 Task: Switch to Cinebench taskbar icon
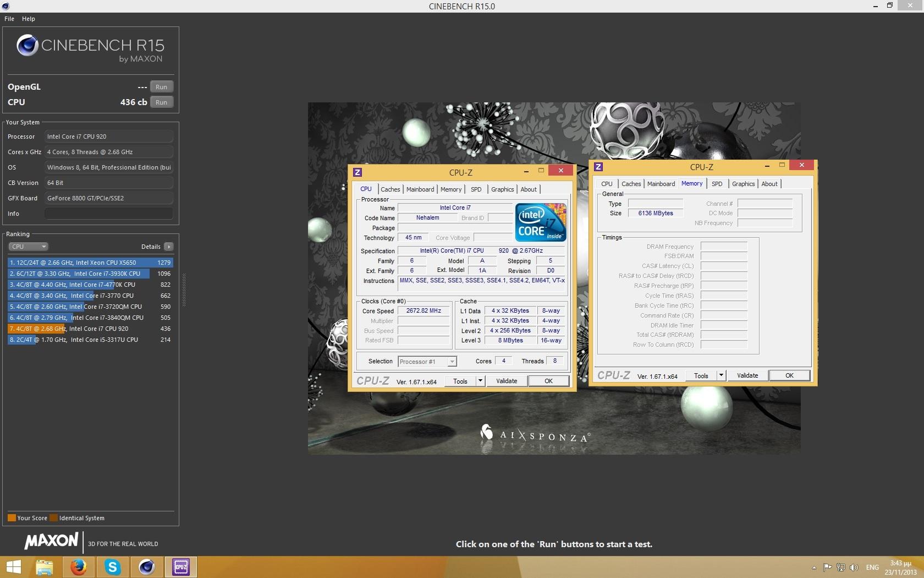click(x=146, y=567)
